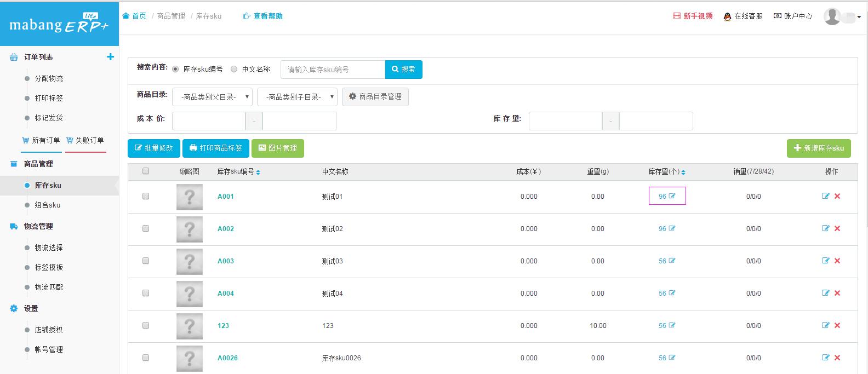Click the 查看帮助 help link
The width and height of the screenshot is (868, 374).
coord(263,16)
